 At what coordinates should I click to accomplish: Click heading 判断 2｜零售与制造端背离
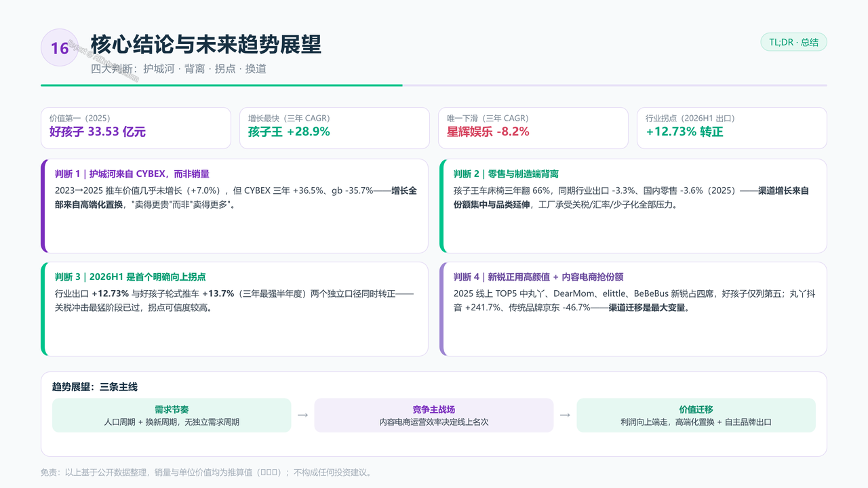(x=506, y=174)
